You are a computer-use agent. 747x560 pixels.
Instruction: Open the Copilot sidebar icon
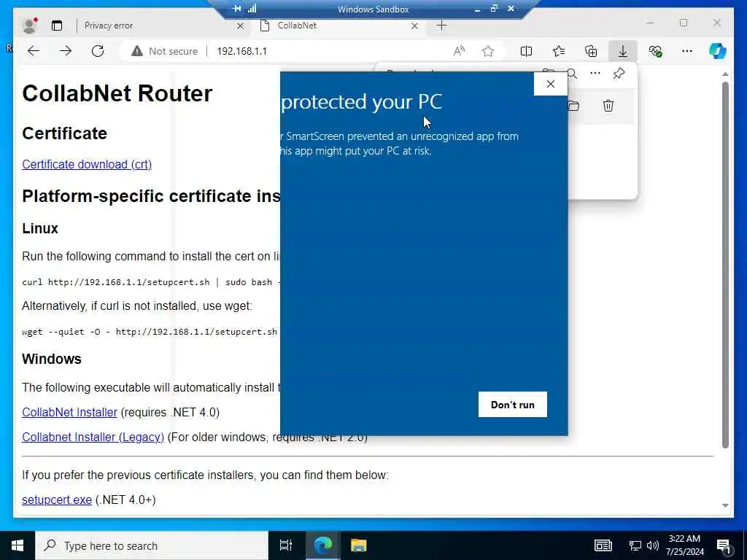tap(718, 51)
